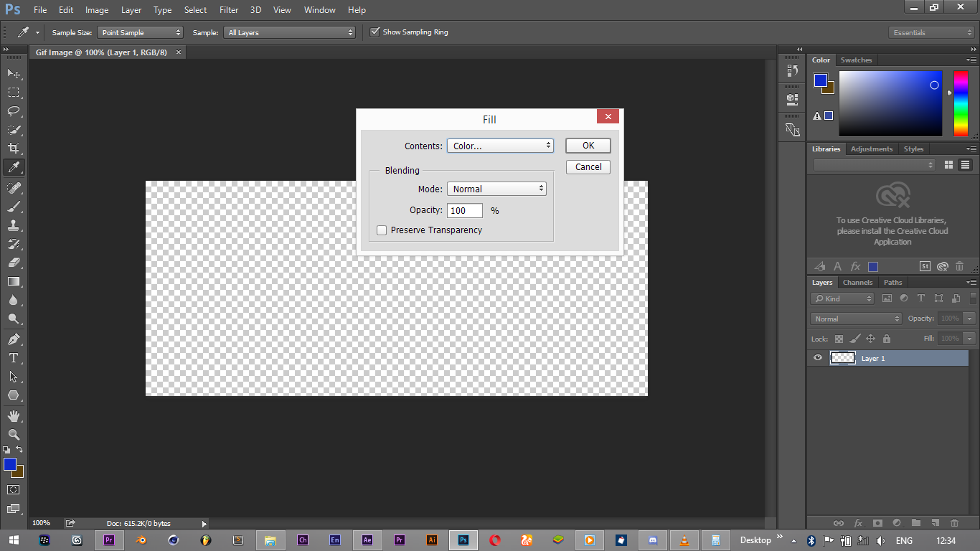The height and width of the screenshot is (551, 980).
Task: Pick the Horizontal Type tool
Action: click(14, 358)
